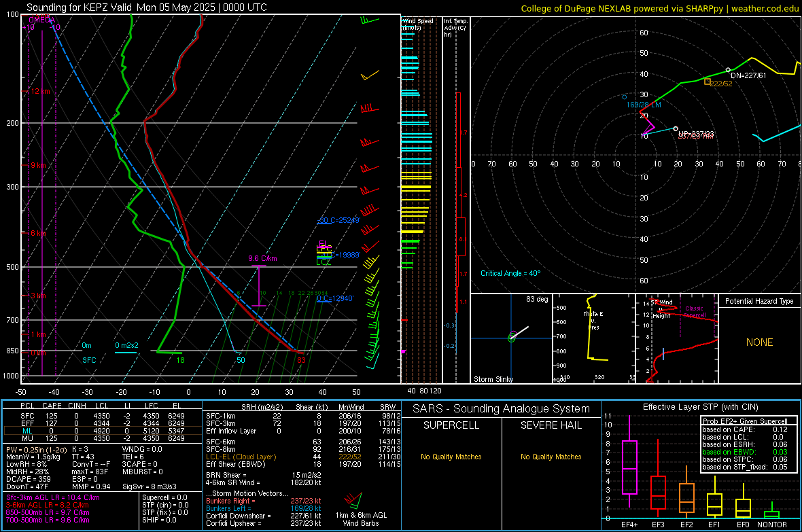Click the '6 km' height marker
This screenshot has height=532, width=802.
tap(38, 233)
